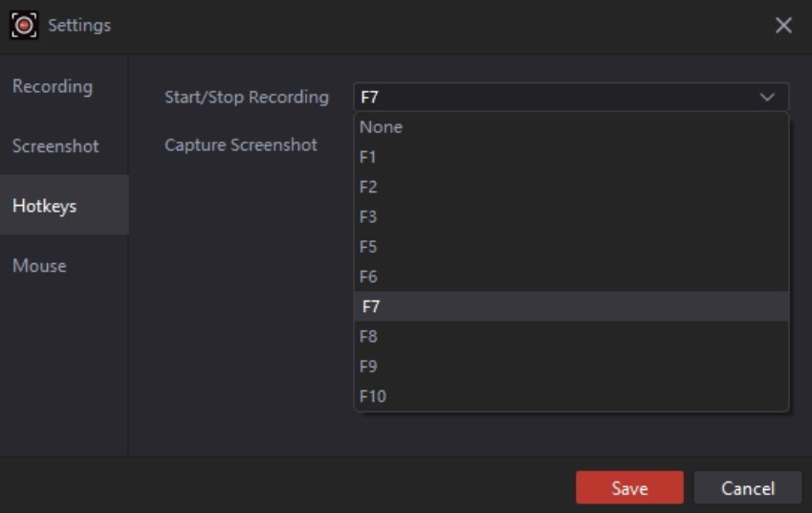Choose None from the hotkey list
812x513 pixels.
tap(381, 127)
